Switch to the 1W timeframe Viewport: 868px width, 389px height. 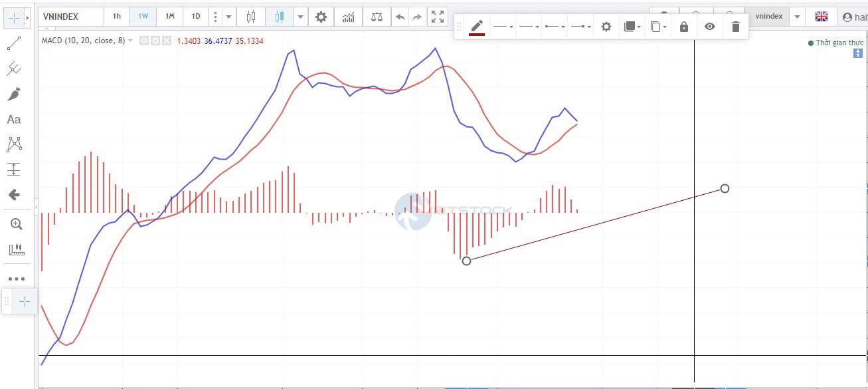(x=143, y=17)
